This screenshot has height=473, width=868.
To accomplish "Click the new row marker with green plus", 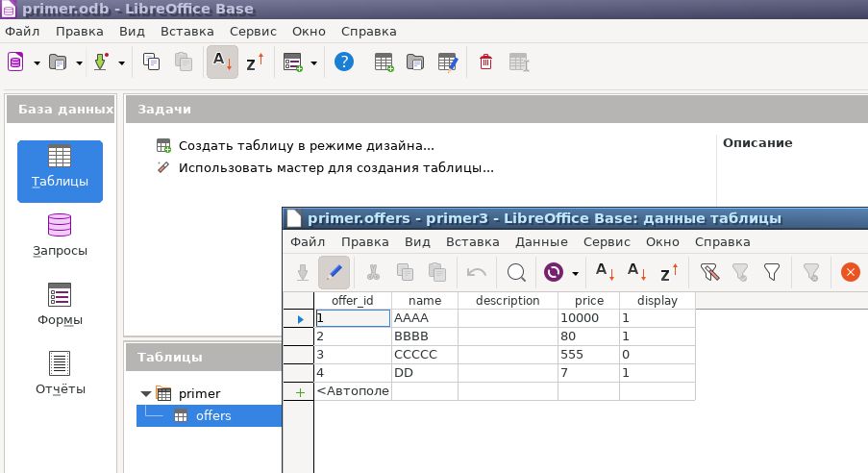I will 300,392.
